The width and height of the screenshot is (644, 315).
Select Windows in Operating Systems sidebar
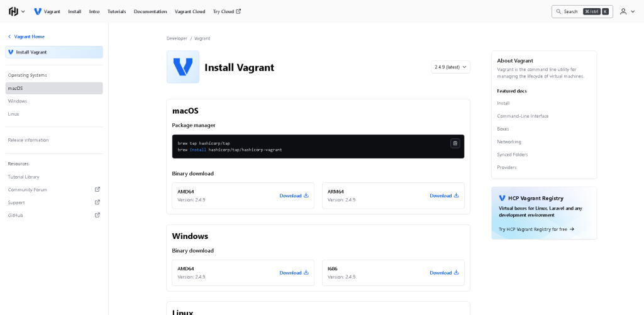[18, 101]
